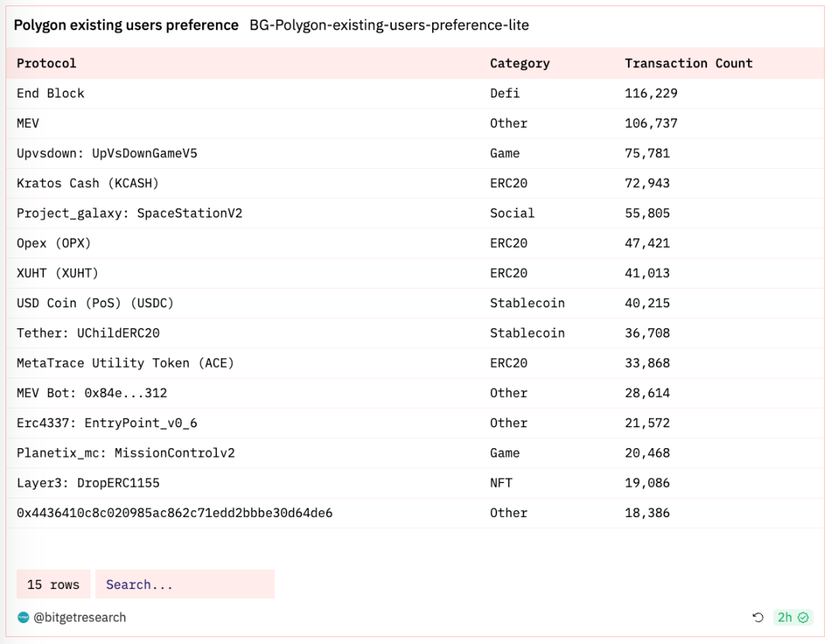The height and width of the screenshot is (644, 831).
Task: Sort by the Category column header
Action: pos(520,63)
